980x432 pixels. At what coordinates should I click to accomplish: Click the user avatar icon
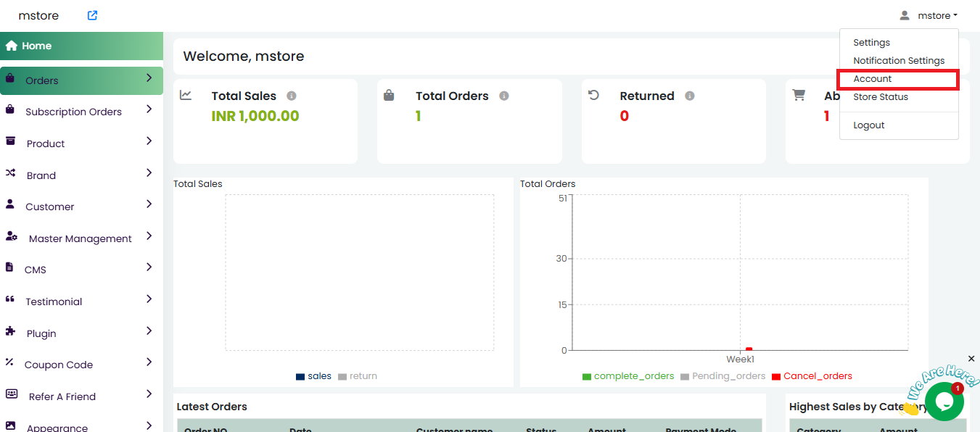(905, 15)
